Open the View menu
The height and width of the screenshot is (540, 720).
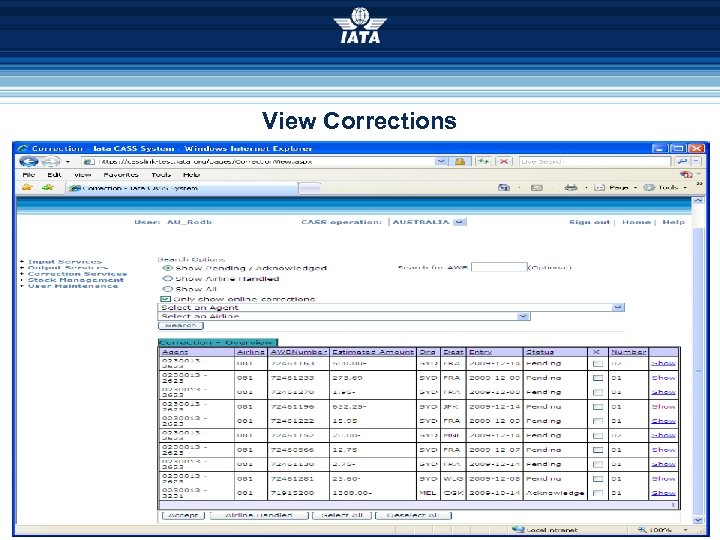click(x=83, y=174)
